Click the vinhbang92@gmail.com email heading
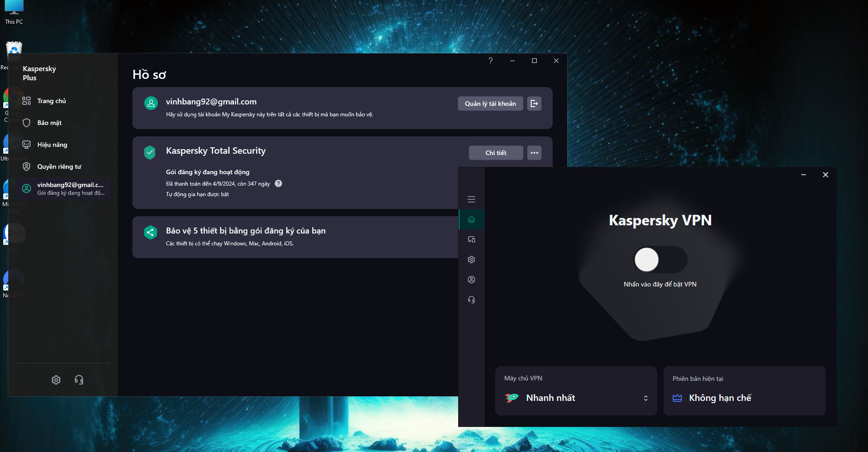The height and width of the screenshot is (452, 868). coord(211,102)
